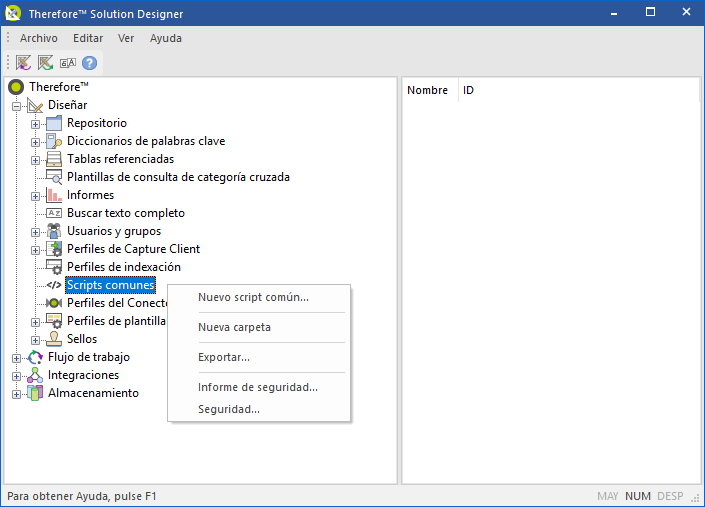Click the first toolbar designer icon
705x507 pixels.
click(x=23, y=62)
